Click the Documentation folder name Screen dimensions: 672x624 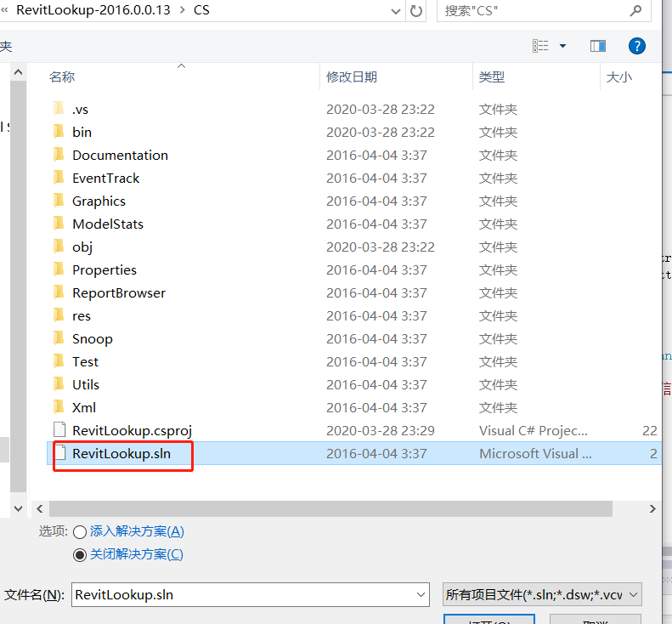pyautogui.click(x=120, y=155)
